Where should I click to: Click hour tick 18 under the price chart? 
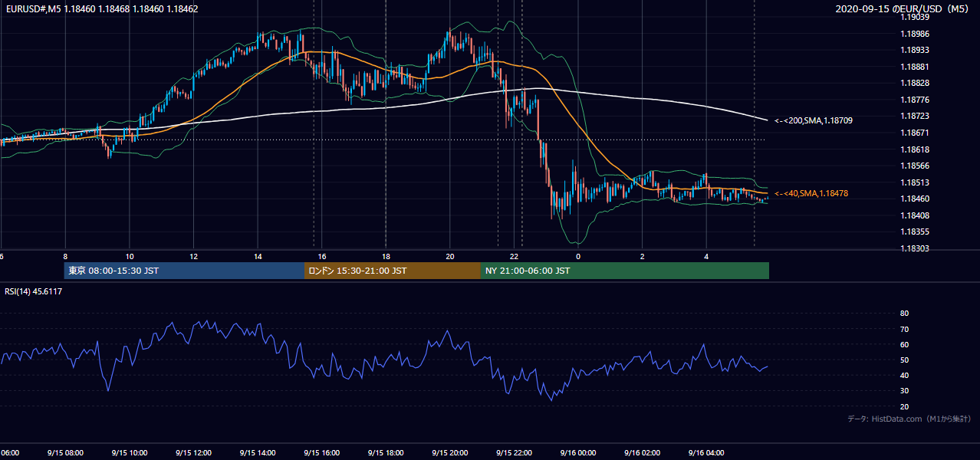pos(386,257)
